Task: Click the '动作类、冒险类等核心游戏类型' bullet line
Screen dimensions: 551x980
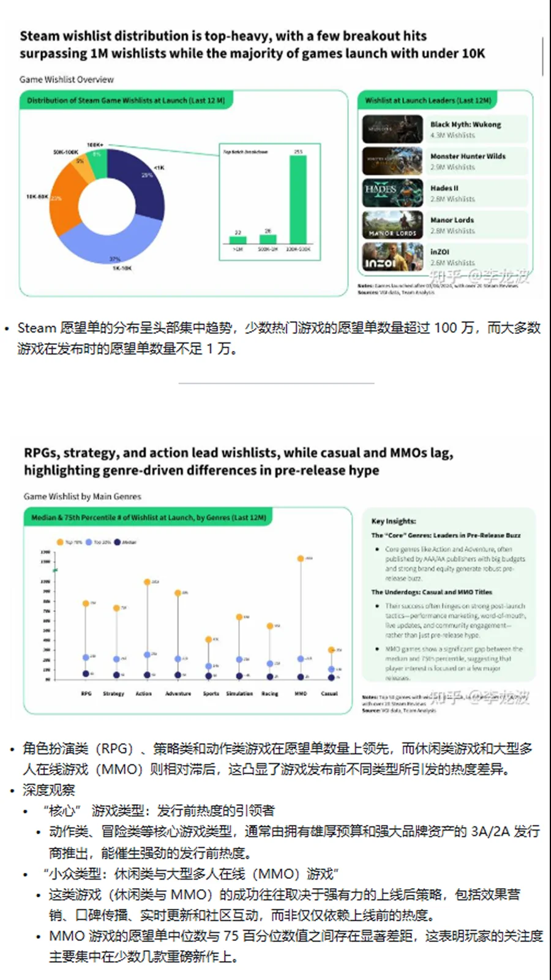Action: [x=294, y=842]
